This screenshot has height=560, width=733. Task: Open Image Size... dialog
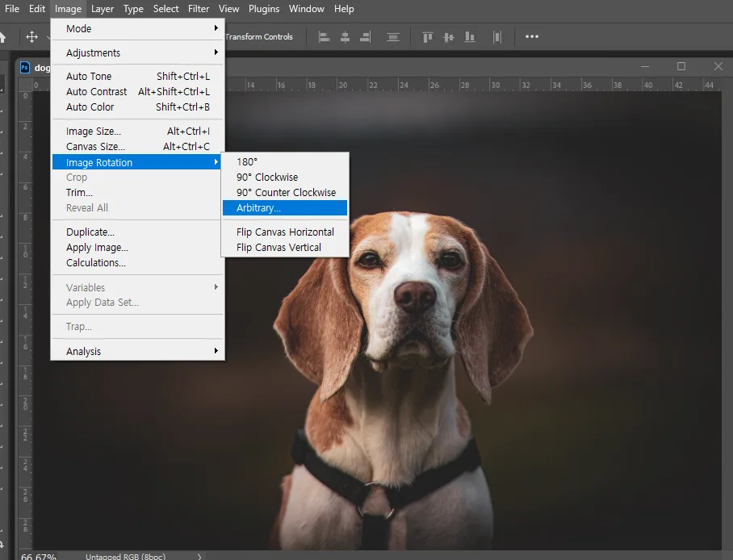(138, 132)
